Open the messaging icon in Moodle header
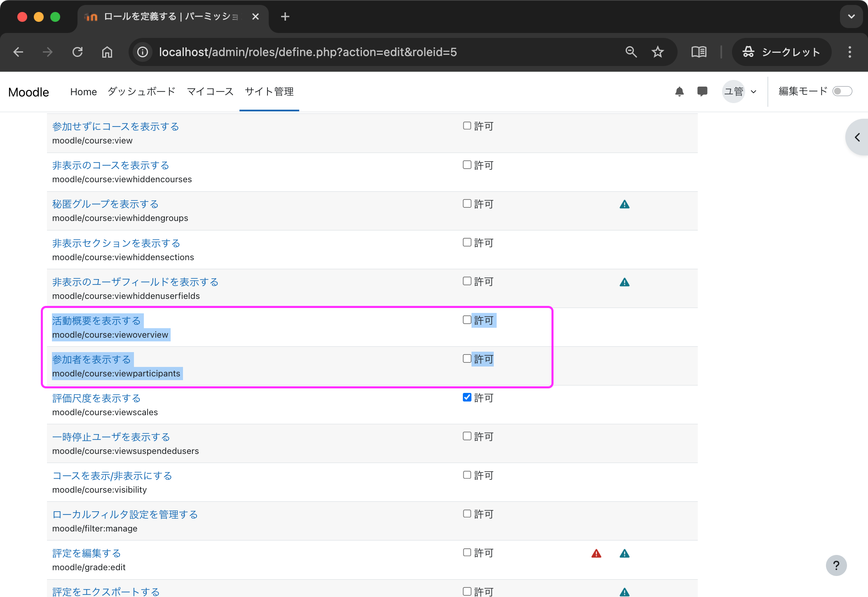The width and height of the screenshot is (868, 597). click(x=702, y=92)
